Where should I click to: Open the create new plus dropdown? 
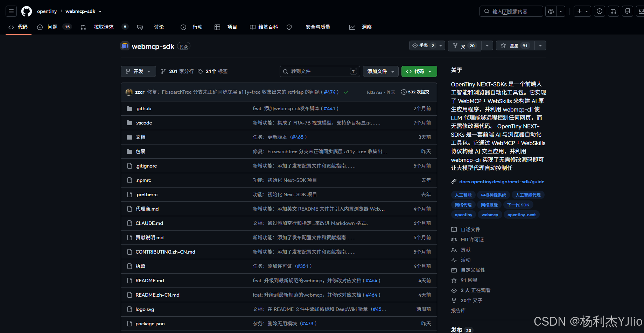tap(582, 11)
